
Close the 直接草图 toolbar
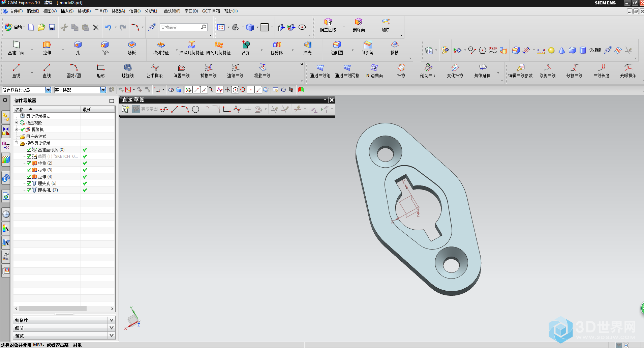pos(332,100)
